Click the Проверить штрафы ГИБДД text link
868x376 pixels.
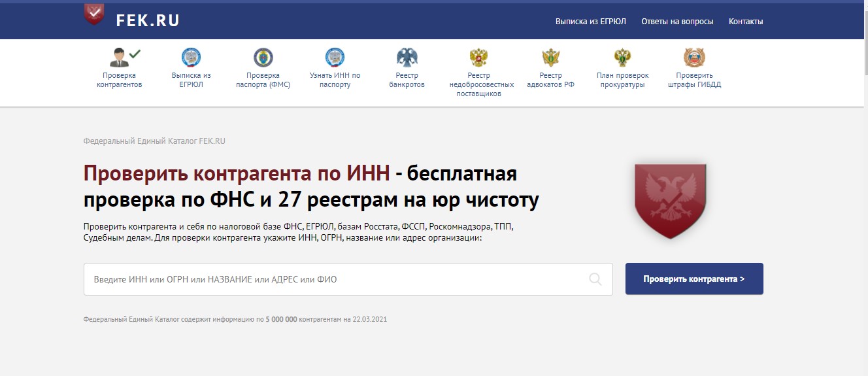694,80
